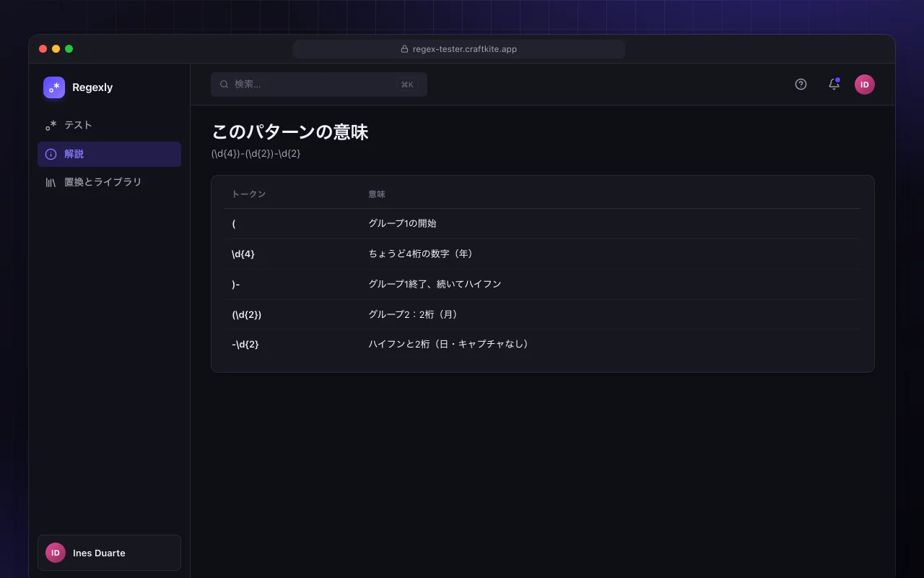Focus the 検索 search field
924x578 pixels.
pyautogui.click(x=319, y=85)
